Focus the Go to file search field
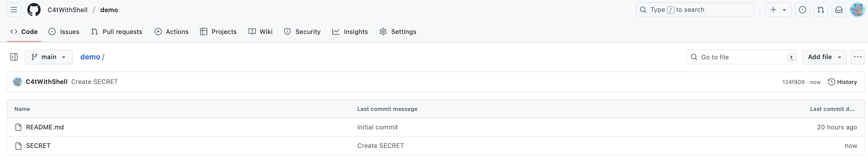 coord(741,57)
